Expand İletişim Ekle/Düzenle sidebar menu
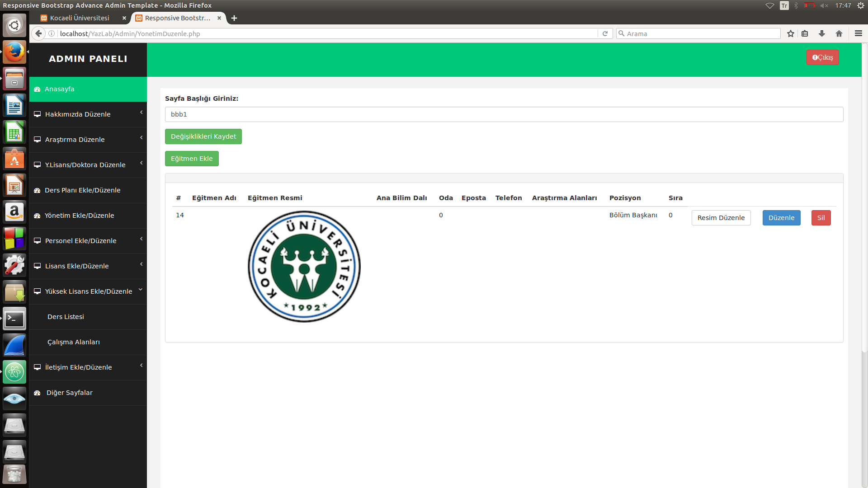The height and width of the screenshot is (488, 868). 88,367
